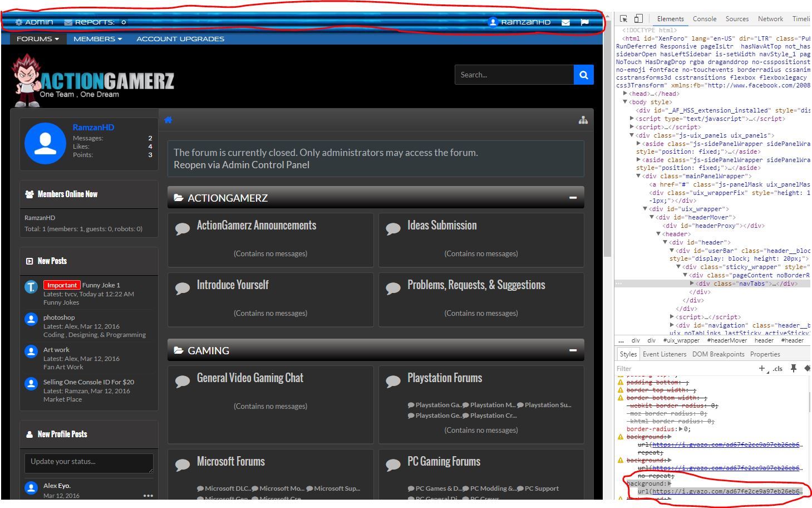Toggle the .cls class editor
The height and width of the screenshot is (508, 812).
click(777, 369)
